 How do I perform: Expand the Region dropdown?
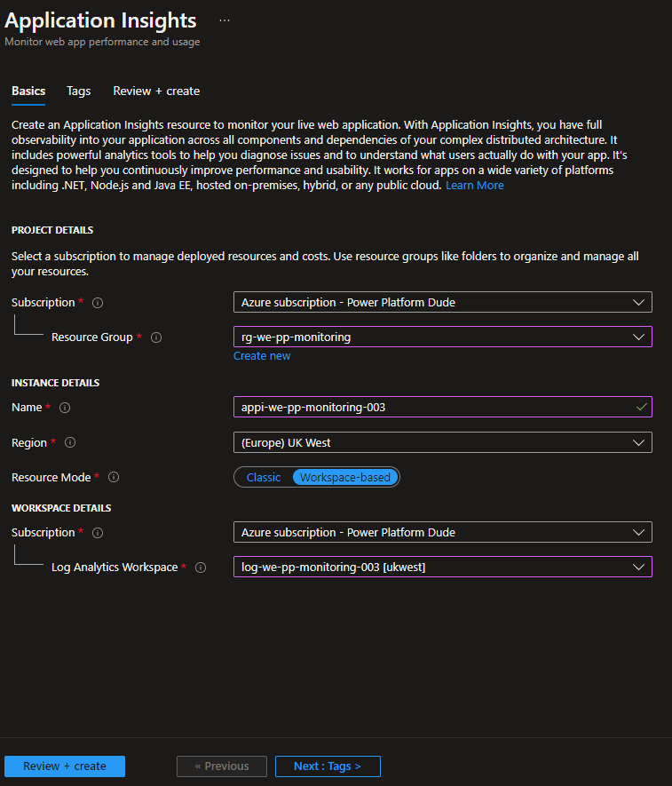coord(442,442)
